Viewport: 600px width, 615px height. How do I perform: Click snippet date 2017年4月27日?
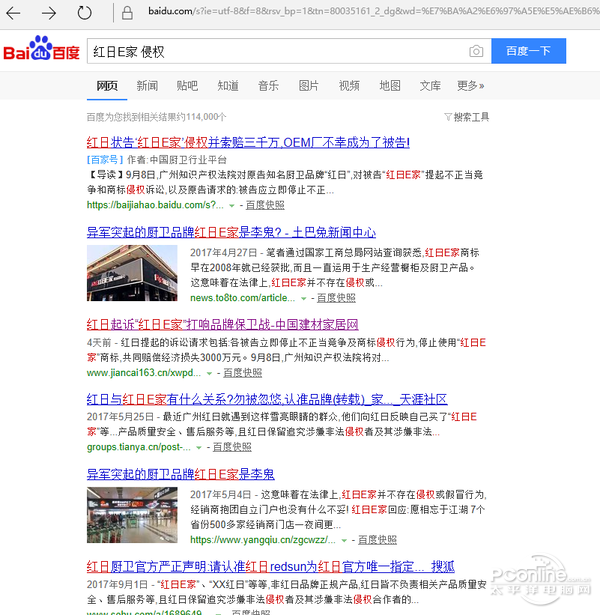224,253
